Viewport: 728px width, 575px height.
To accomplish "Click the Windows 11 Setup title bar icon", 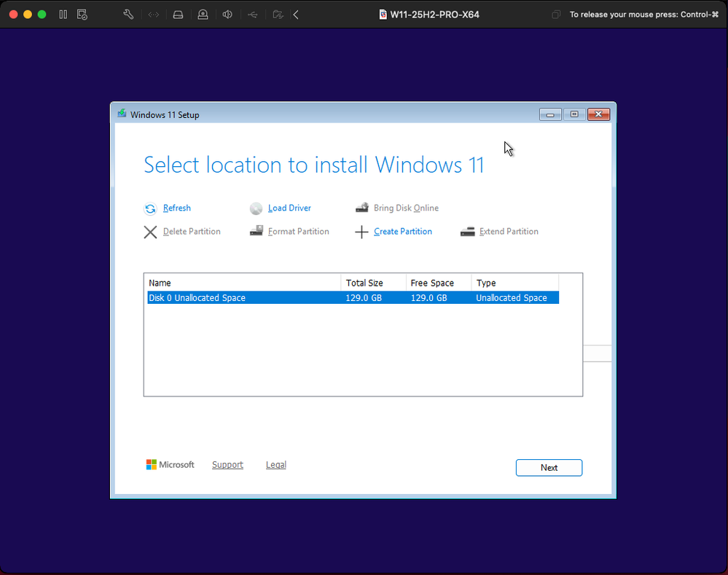I will pyautogui.click(x=122, y=114).
